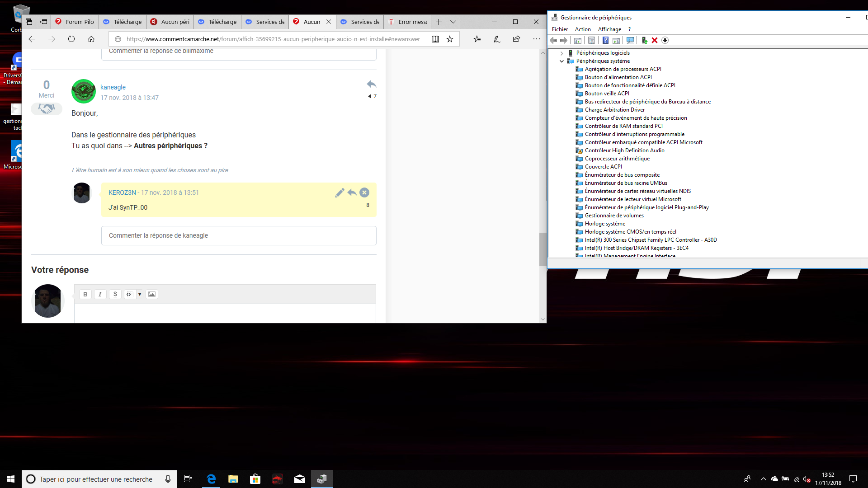The height and width of the screenshot is (488, 868).
Task: Click the Update driver toolbar icon
Action: pyautogui.click(x=644, y=40)
